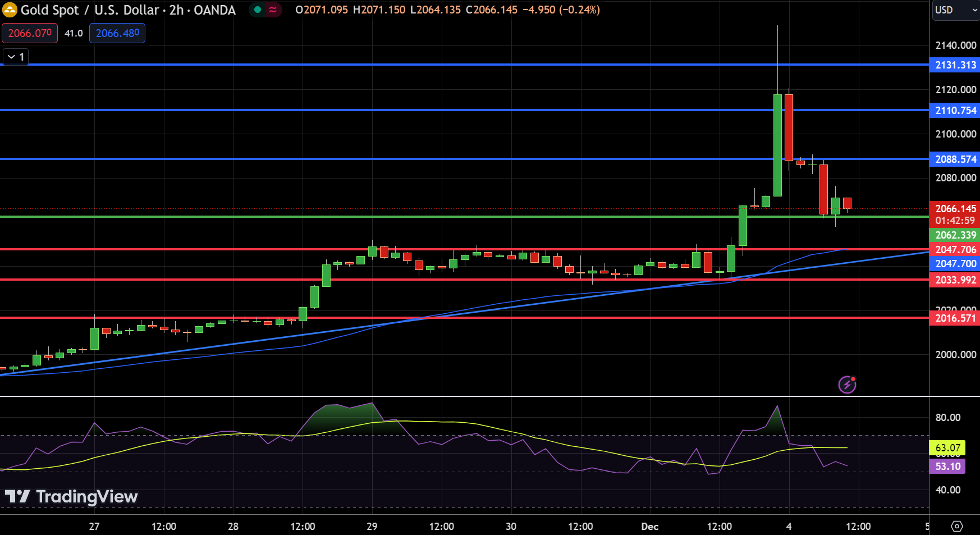Screen dimensions: 980x535
Task: Click the spread value 41.0
Action: (74, 33)
